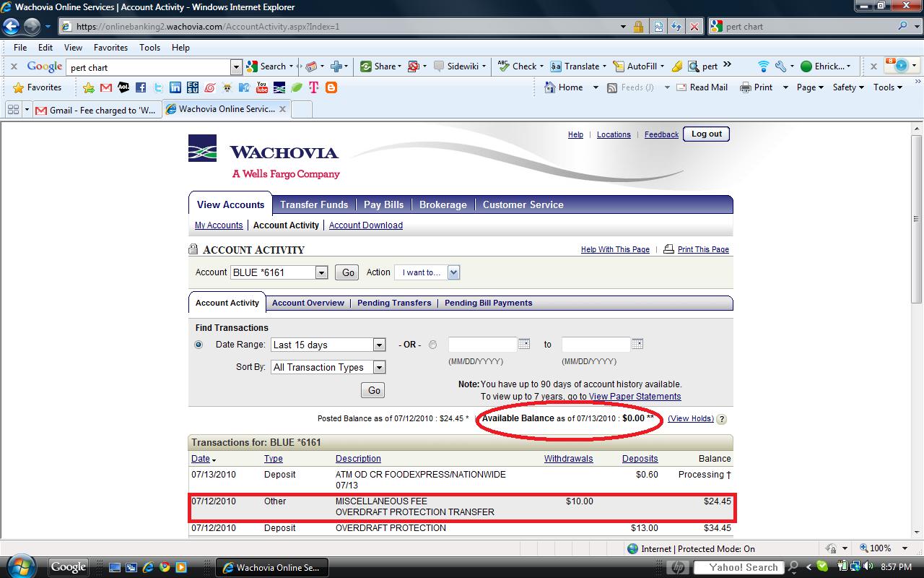Click the Compatibility View icon in address bar
924x578 pixels.
(x=658, y=27)
